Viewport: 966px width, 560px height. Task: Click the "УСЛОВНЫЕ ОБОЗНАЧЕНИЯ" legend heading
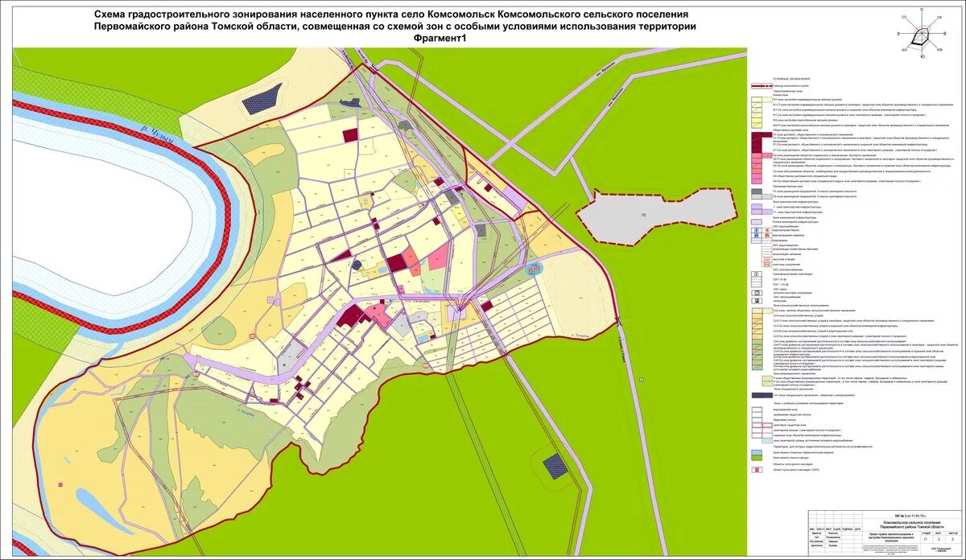[791, 79]
